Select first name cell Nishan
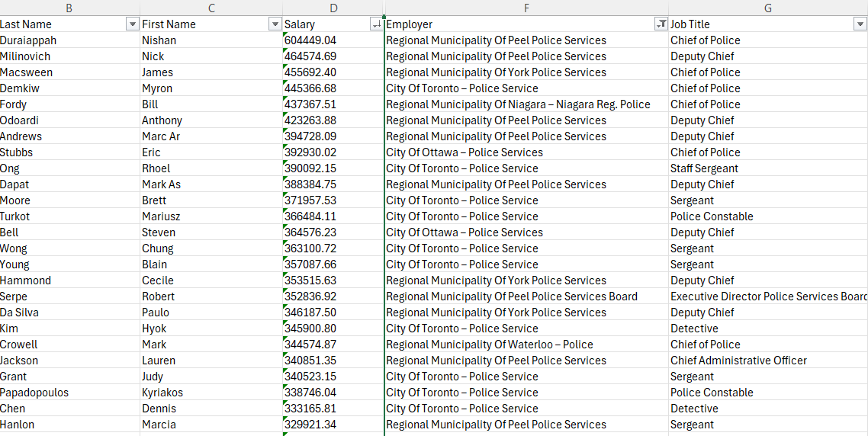The image size is (868, 436). click(x=211, y=40)
